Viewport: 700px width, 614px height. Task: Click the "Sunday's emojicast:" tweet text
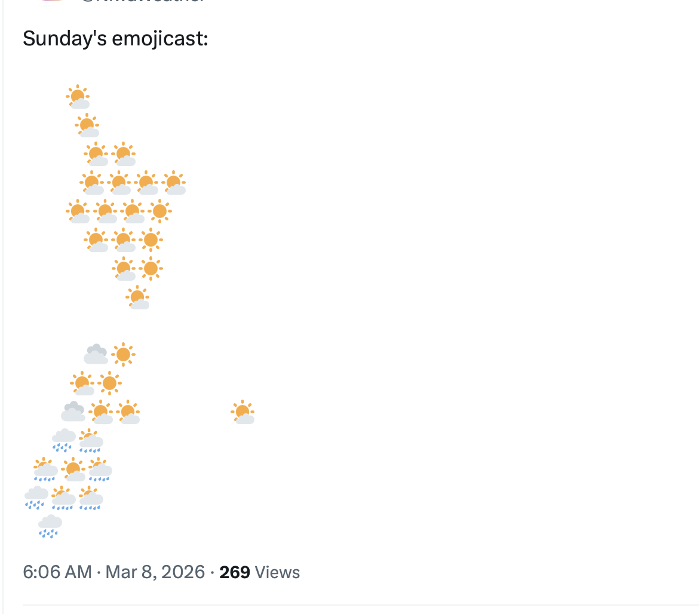[x=115, y=39]
